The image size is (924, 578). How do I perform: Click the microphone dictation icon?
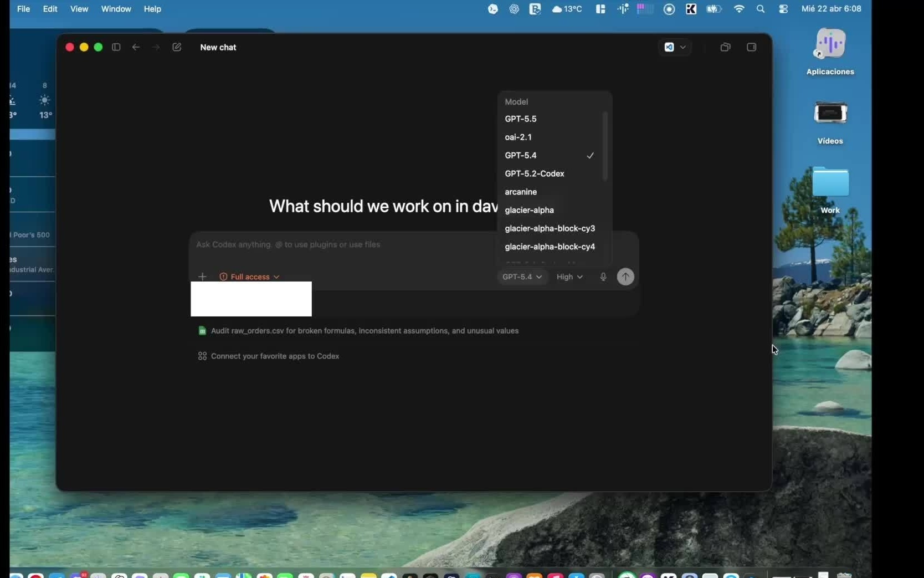tap(603, 277)
